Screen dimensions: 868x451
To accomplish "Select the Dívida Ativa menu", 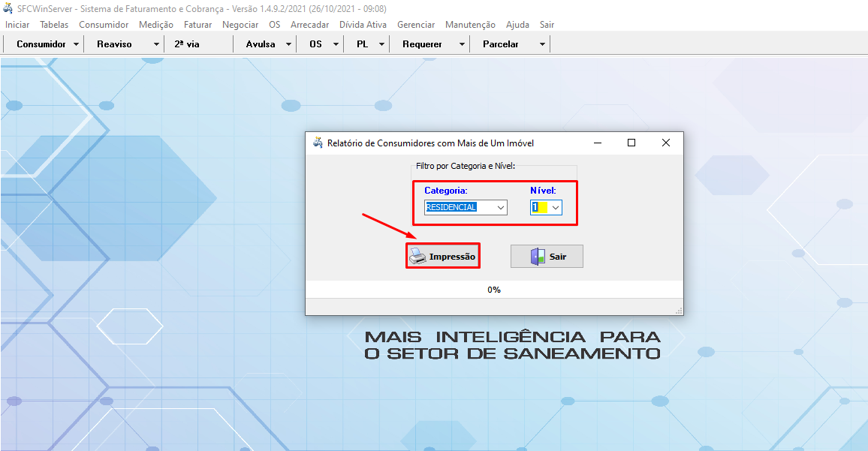I will pos(363,25).
